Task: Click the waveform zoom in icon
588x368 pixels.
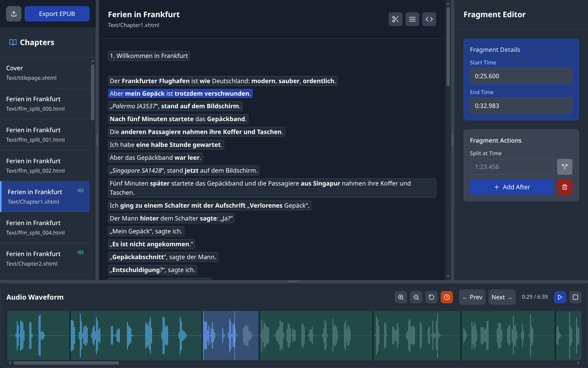Action: coord(401,297)
